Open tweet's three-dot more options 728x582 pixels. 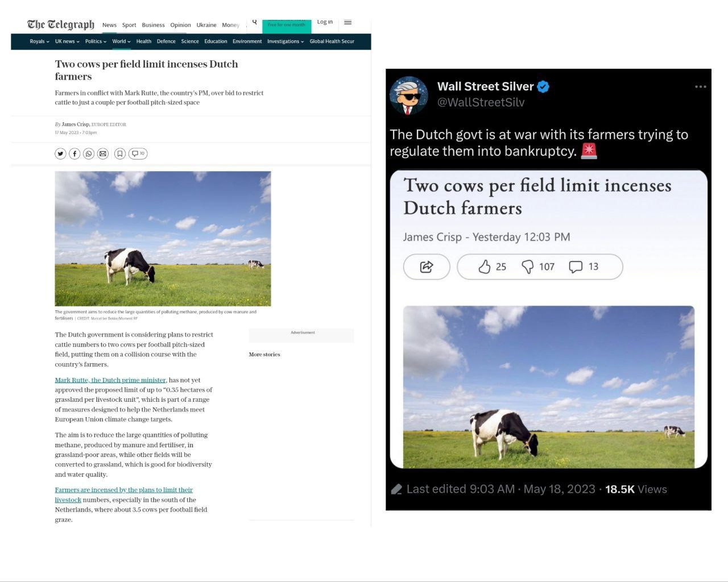tap(701, 87)
